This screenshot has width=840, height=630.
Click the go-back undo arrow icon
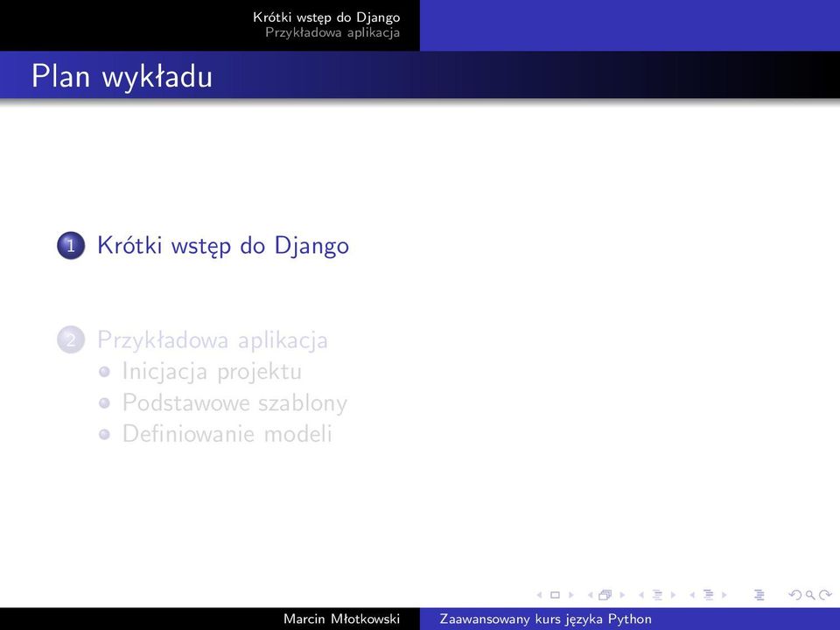point(795,595)
